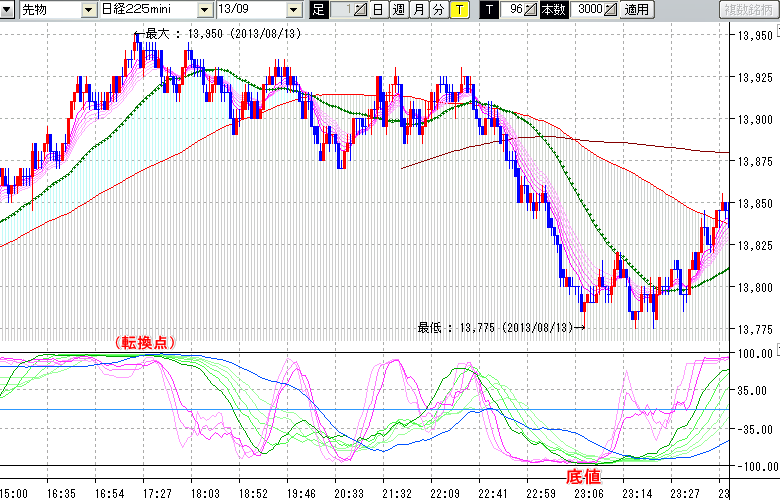Click the 96 tick value field
The width and height of the screenshot is (780, 500).
point(514,10)
